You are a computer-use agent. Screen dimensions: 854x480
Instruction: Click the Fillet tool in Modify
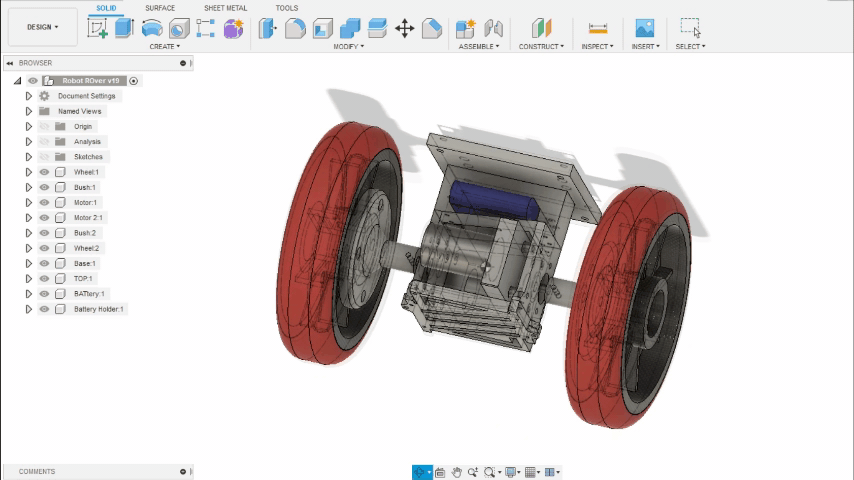coord(295,28)
